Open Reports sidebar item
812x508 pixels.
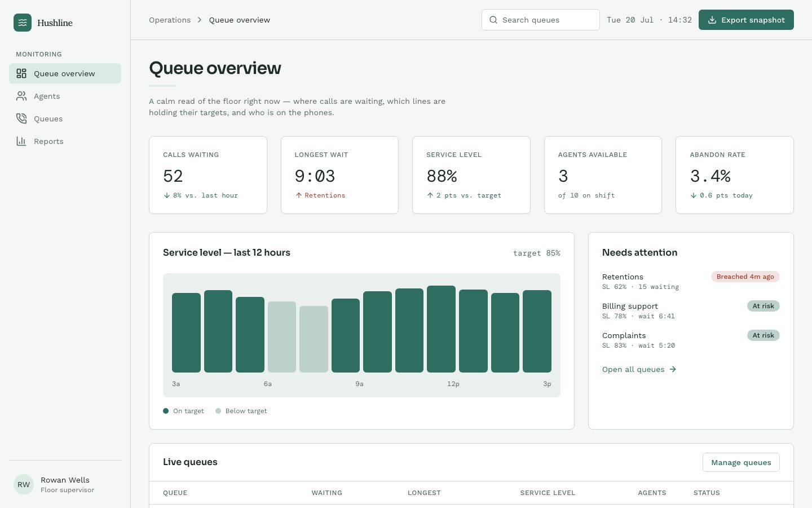coord(65,141)
